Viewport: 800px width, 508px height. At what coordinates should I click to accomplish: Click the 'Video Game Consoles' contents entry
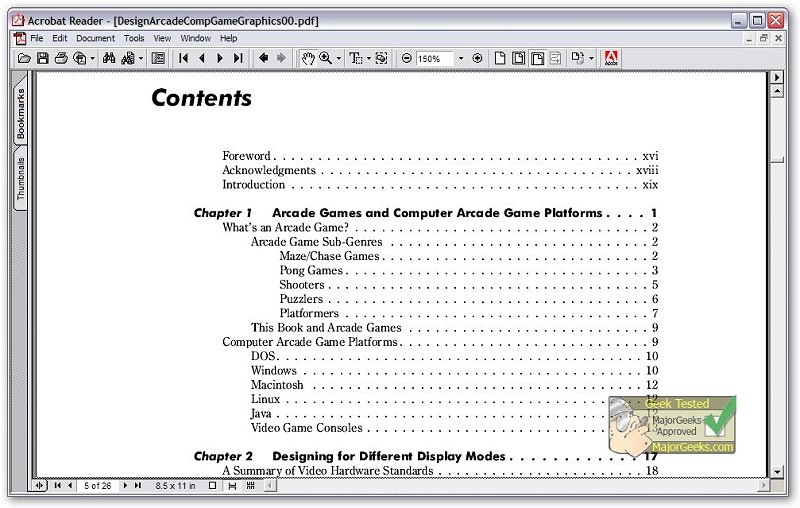coord(307,427)
